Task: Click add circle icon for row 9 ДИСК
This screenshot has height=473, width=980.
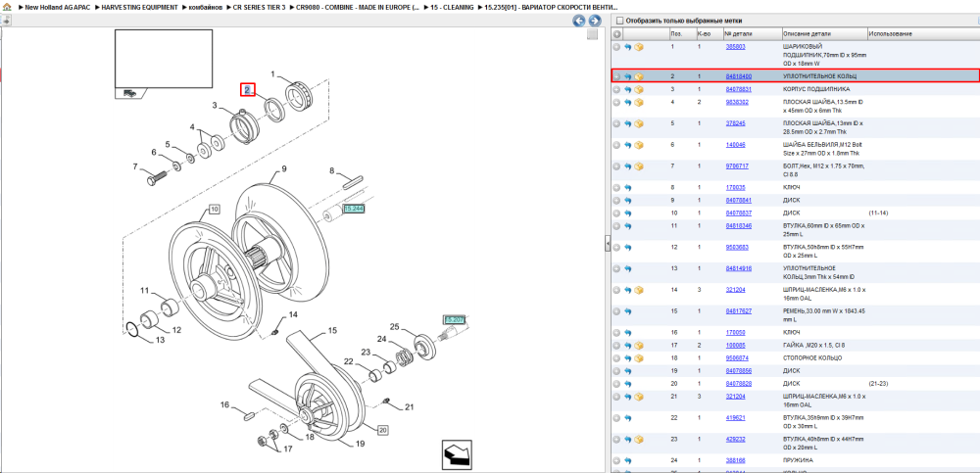Action: click(x=616, y=201)
